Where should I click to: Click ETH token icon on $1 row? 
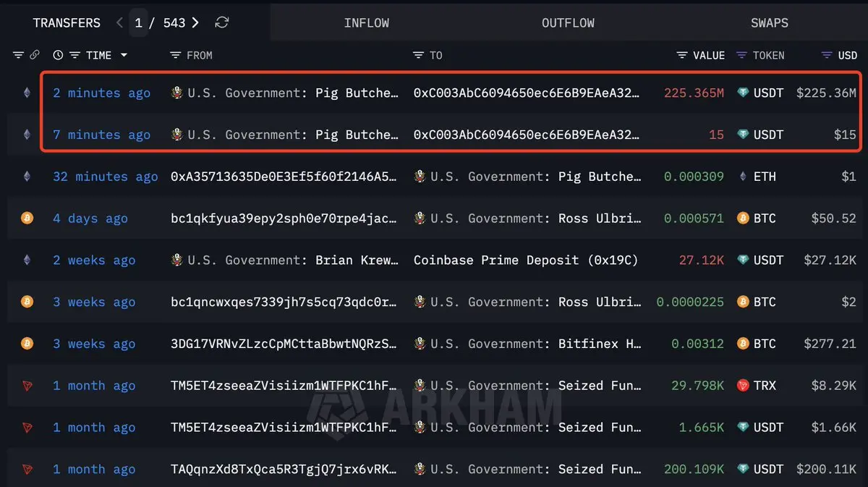point(742,177)
